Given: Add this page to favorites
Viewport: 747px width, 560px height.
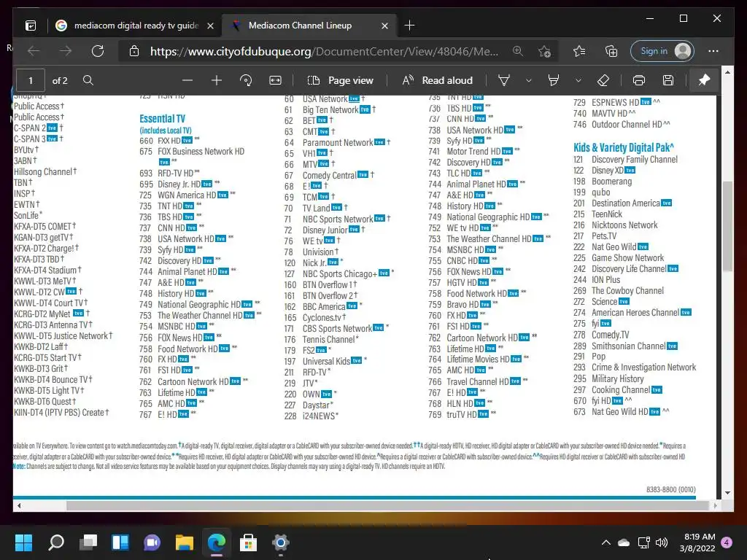Looking at the screenshot, I should click(x=544, y=51).
